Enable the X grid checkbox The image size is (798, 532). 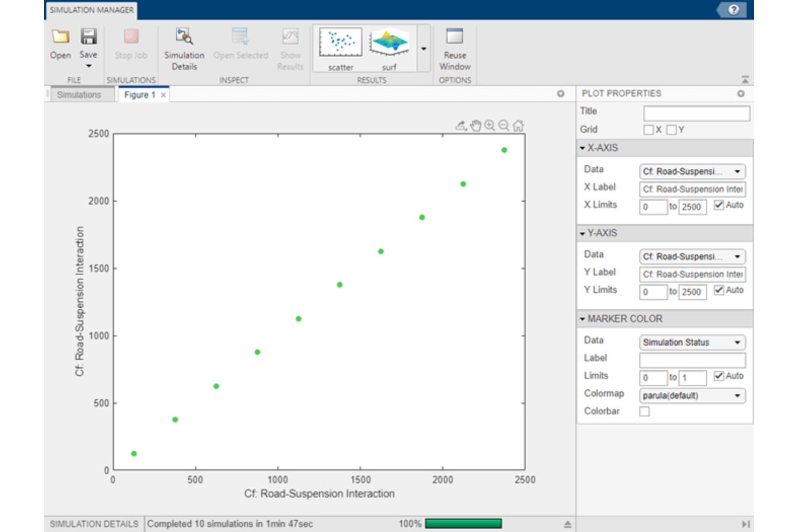click(x=648, y=129)
